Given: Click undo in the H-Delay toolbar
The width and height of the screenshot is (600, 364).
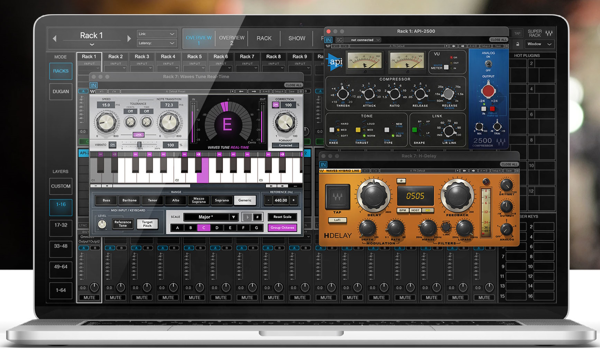Looking at the screenshot, I should tap(365, 171).
